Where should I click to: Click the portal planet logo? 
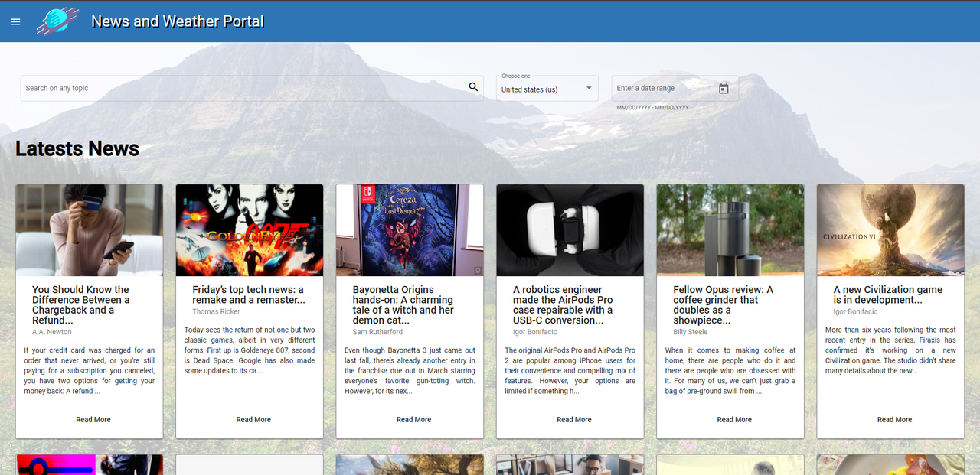pyautogui.click(x=57, y=21)
